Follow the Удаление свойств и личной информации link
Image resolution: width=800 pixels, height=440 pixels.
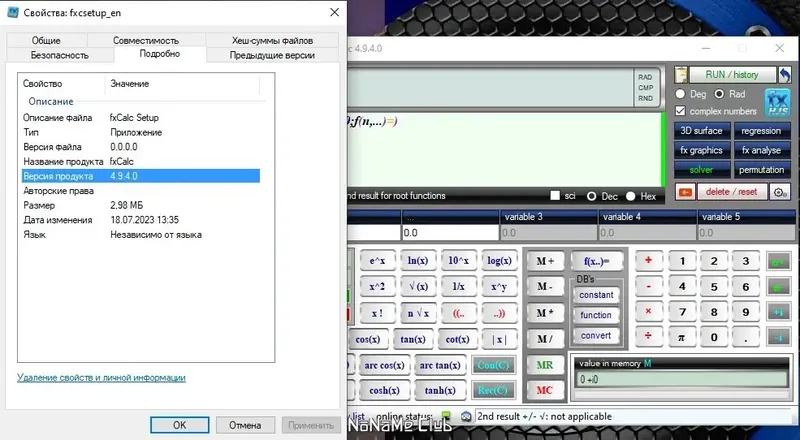point(101,378)
